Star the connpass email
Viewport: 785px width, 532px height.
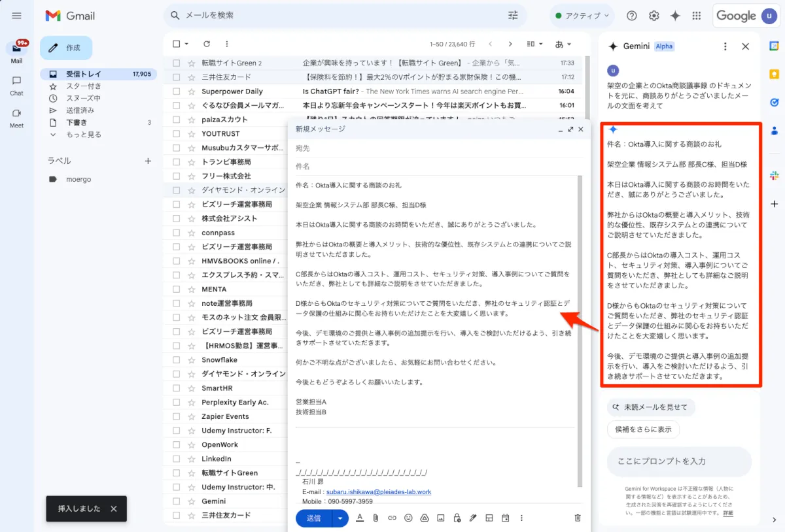(x=191, y=233)
